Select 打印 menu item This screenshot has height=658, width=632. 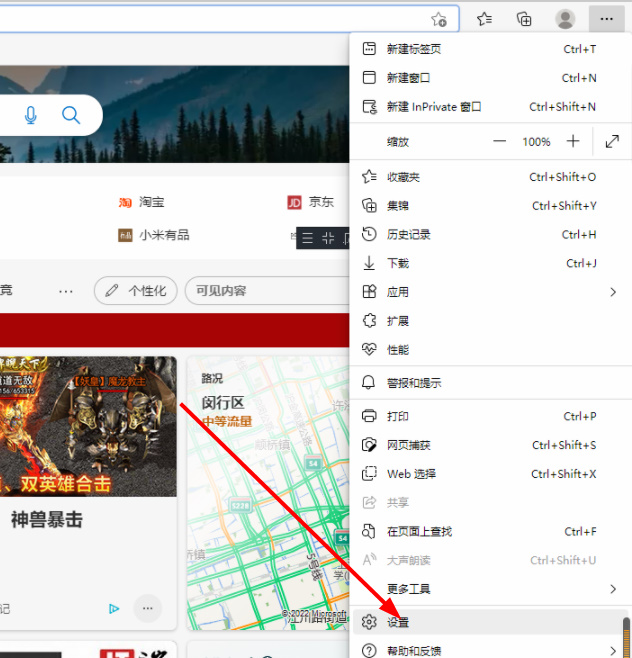(x=490, y=416)
